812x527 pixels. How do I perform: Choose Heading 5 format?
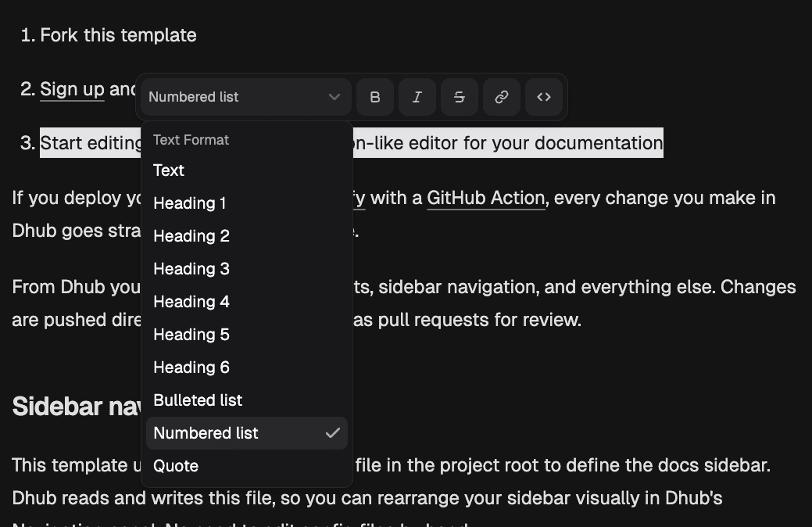click(191, 334)
